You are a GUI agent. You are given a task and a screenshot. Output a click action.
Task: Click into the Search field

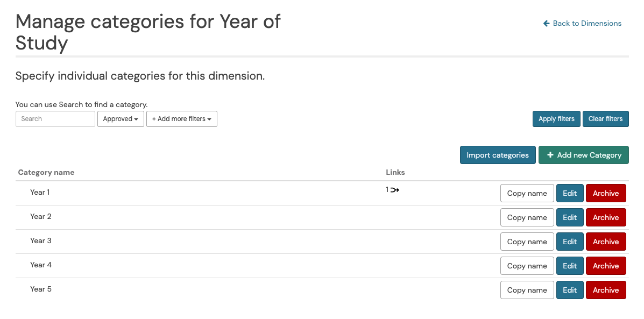pyautogui.click(x=55, y=118)
